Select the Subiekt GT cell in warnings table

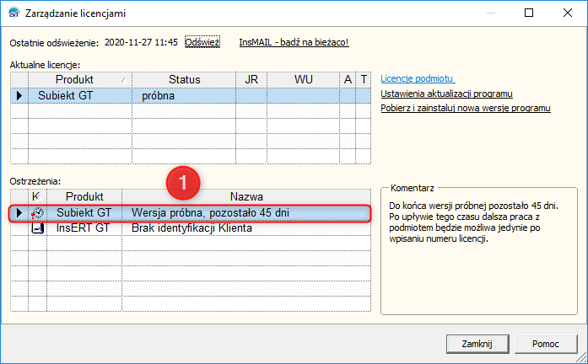click(x=84, y=212)
